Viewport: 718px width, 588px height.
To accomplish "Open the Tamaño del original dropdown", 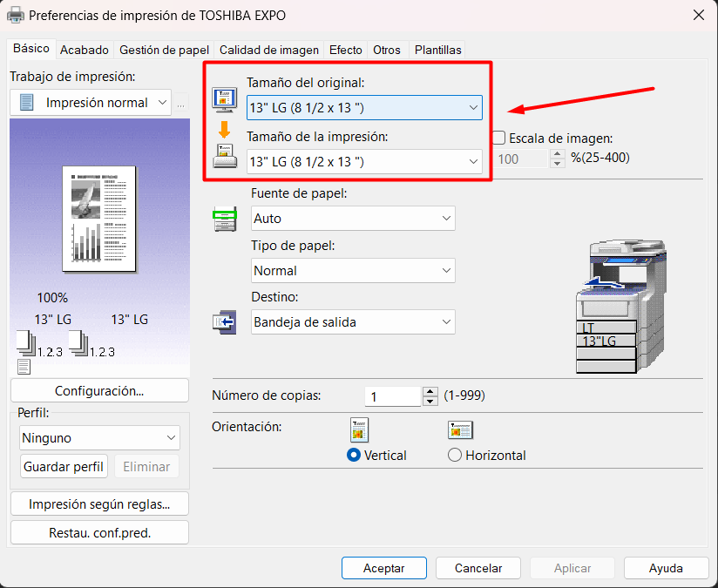I will click(x=364, y=108).
